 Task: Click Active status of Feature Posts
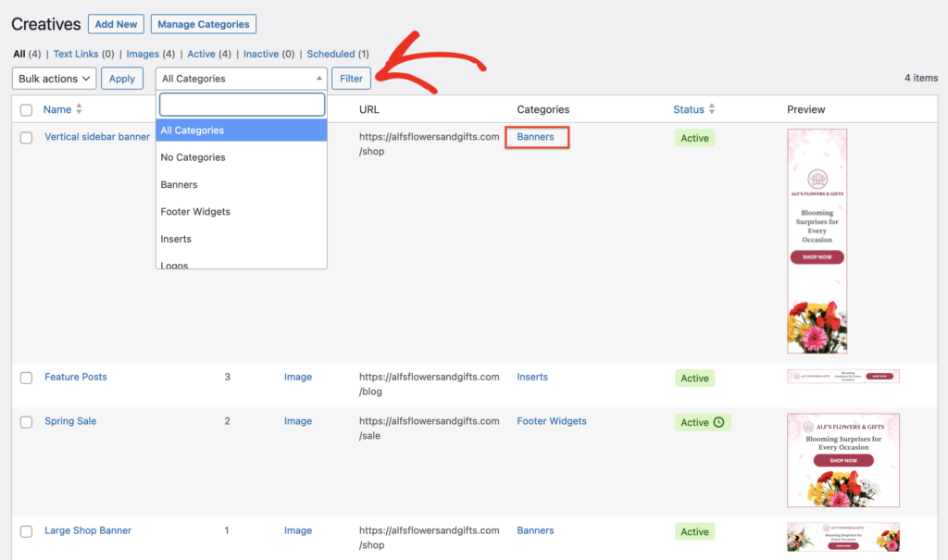(694, 378)
